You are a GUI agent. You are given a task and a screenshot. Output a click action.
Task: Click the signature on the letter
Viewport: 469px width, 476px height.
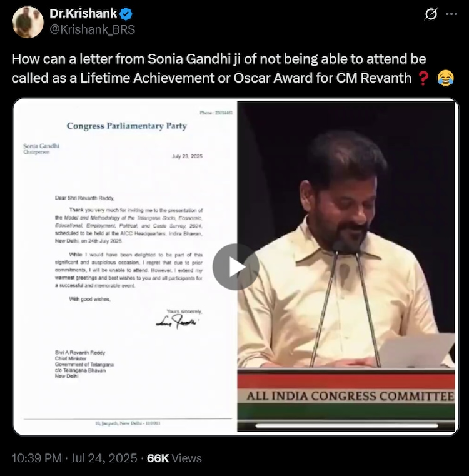click(x=177, y=322)
